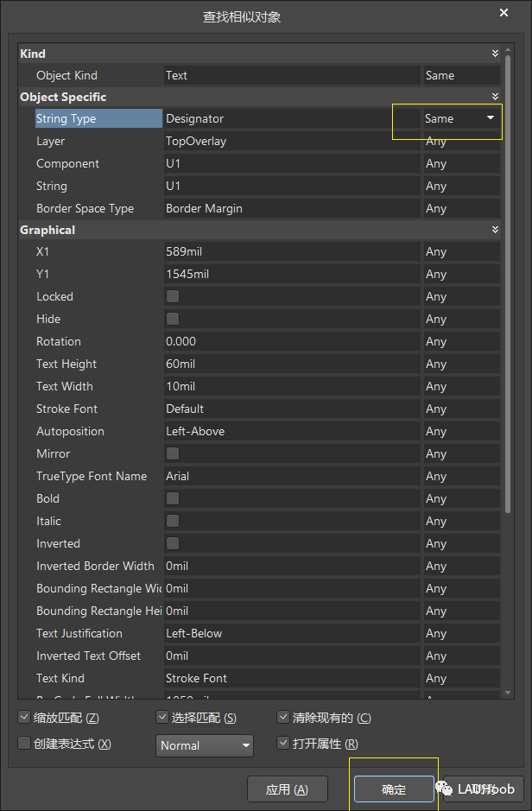Uncheck 选择匹配 (S) option
Viewport: 532px width, 811px height.
tap(162, 717)
